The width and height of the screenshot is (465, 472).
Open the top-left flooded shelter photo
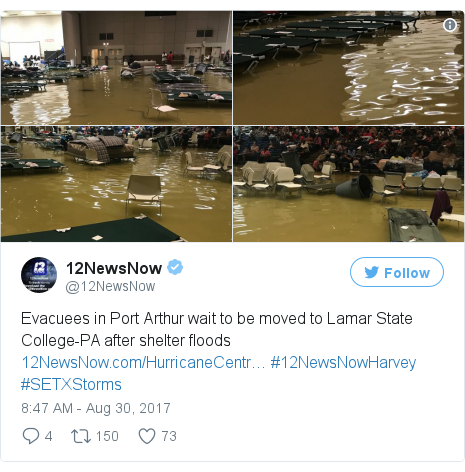coord(116,68)
